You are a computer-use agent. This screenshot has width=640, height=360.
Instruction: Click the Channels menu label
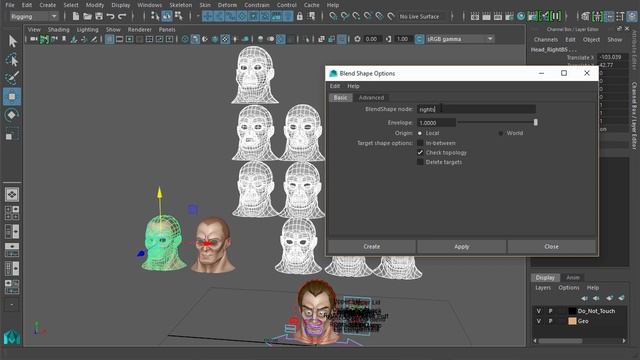tap(546, 40)
